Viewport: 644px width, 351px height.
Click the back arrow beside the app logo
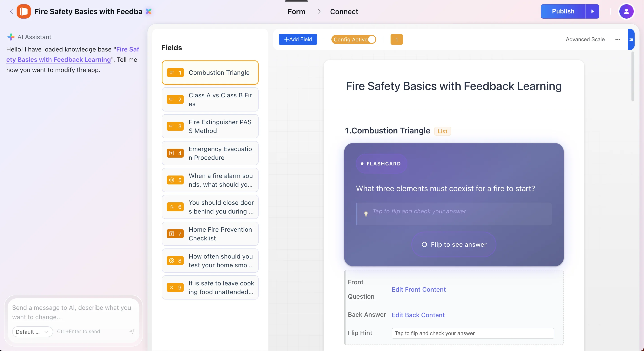[x=11, y=11]
